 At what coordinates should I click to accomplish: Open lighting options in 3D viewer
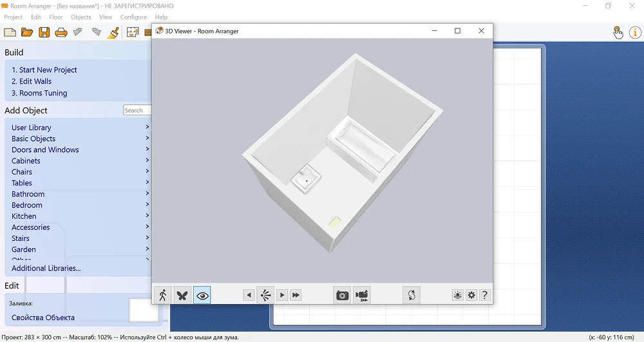coord(457,295)
